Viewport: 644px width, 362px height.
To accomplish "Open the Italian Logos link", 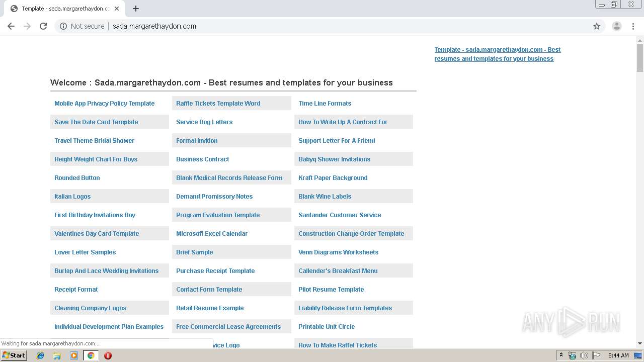I will coord(72,196).
